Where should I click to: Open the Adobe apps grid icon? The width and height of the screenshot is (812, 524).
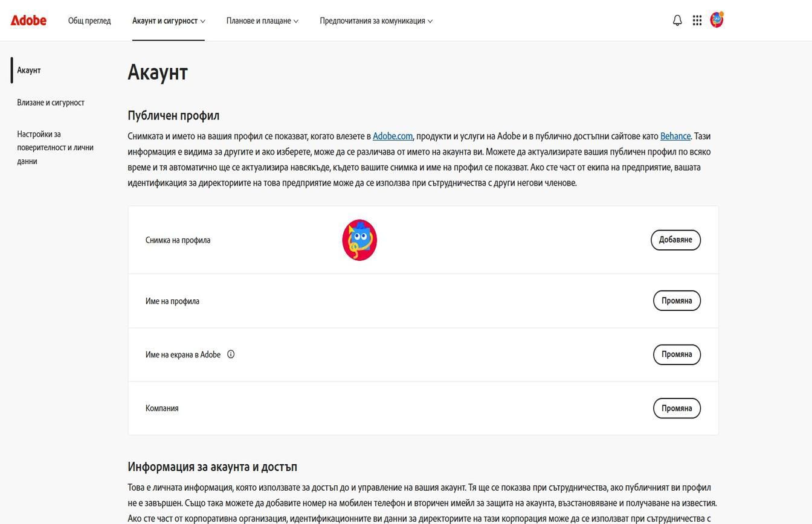click(697, 20)
